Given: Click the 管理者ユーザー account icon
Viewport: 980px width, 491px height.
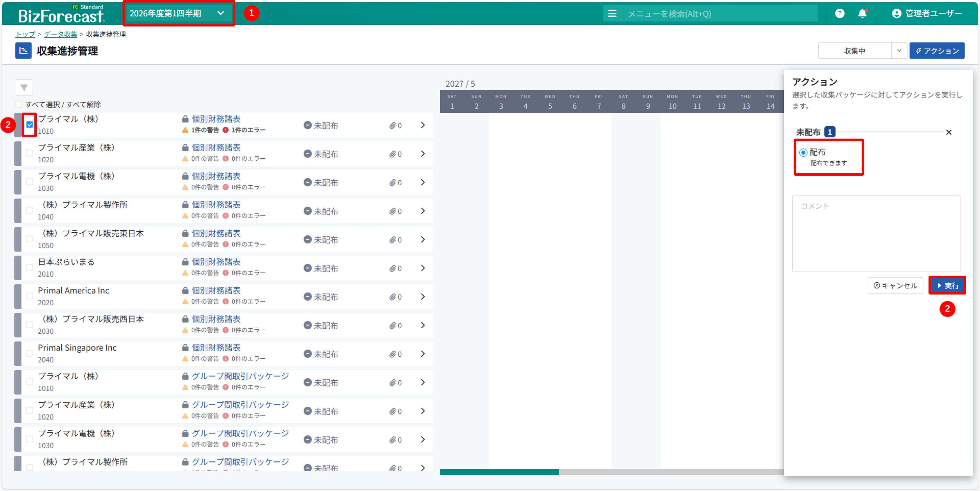Looking at the screenshot, I should tap(896, 14).
